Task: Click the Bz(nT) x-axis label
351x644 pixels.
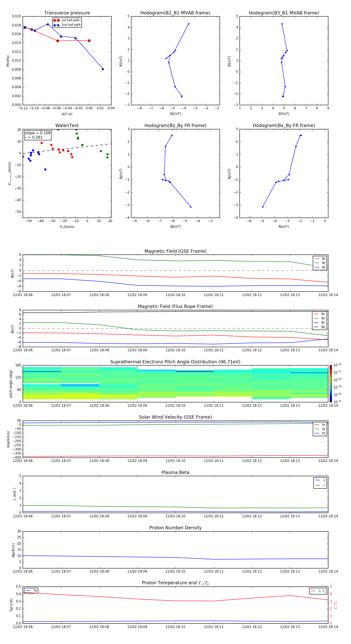Action: pyautogui.click(x=175, y=227)
